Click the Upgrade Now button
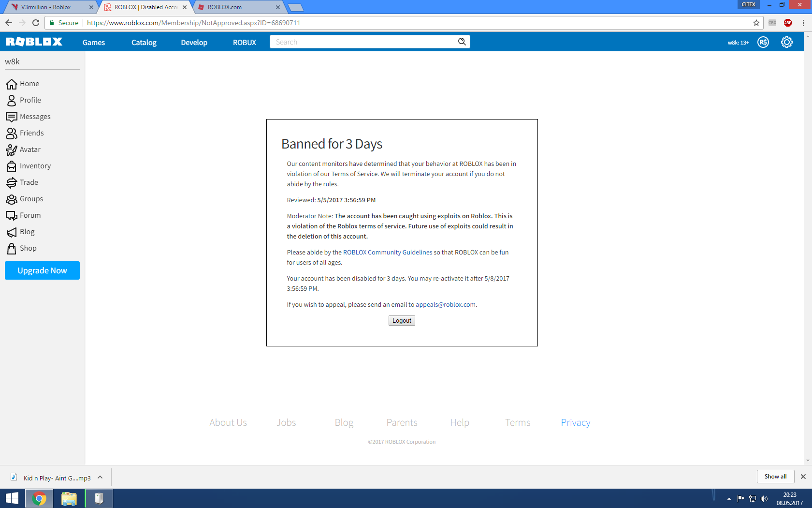 (x=42, y=270)
